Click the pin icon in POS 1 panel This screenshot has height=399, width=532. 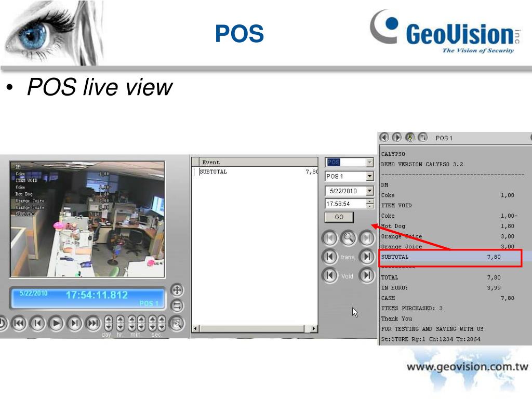click(x=410, y=137)
